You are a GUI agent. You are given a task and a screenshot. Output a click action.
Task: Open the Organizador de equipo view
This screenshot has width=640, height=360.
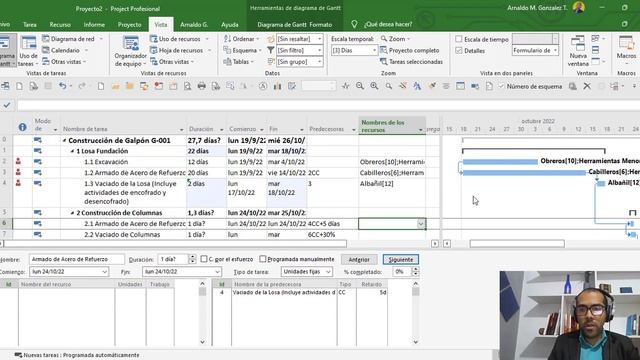click(130, 51)
